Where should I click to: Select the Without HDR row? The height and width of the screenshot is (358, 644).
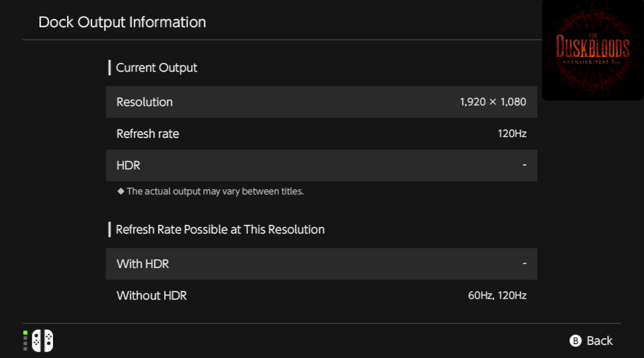(x=321, y=296)
